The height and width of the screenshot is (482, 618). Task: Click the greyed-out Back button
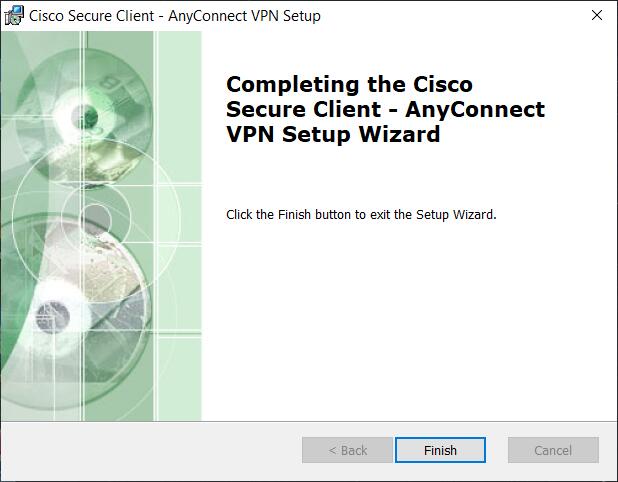tap(347, 451)
